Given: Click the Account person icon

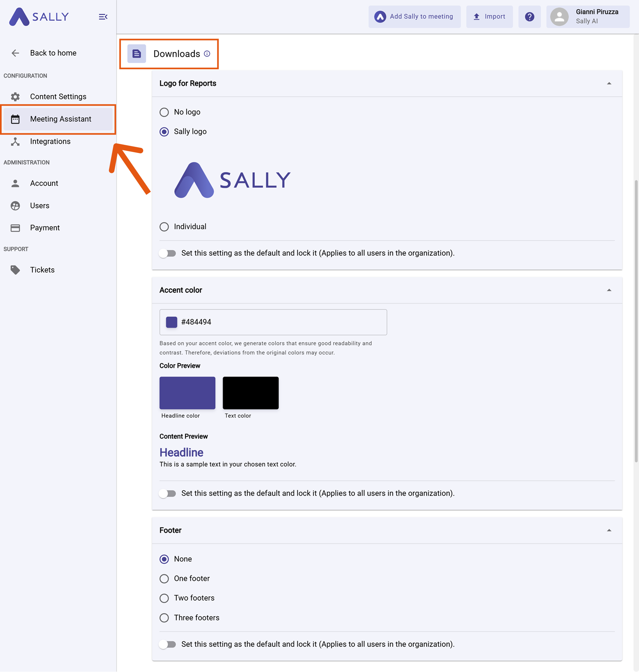Looking at the screenshot, I should pos(15,183).
